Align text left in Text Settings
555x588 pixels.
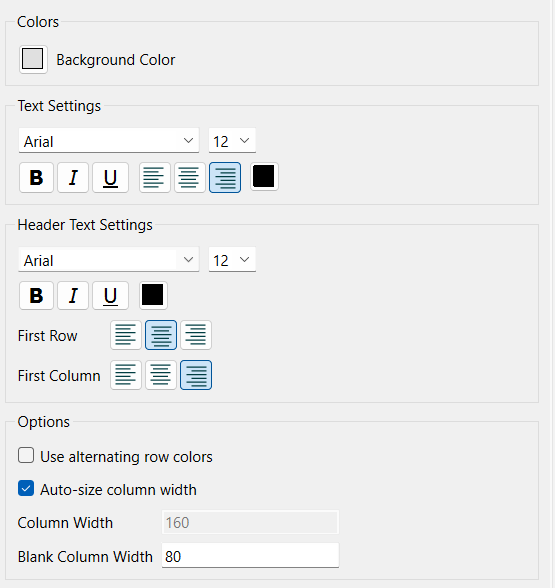[154, 177]
